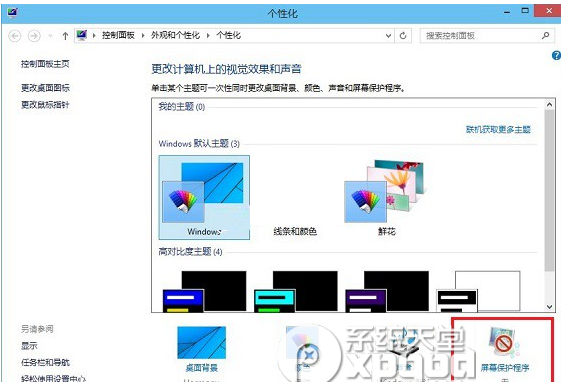Open 更改鼠标指针 link

point(45,104)
